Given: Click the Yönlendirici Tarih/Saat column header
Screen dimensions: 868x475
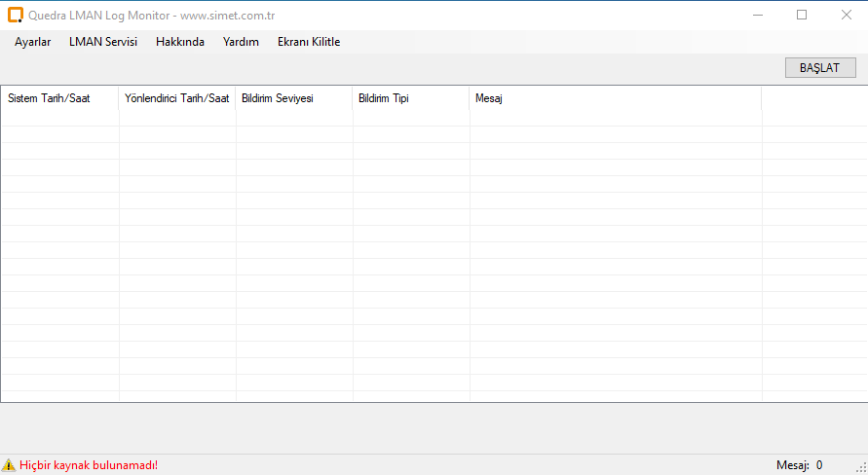Looking at the screenshot, I should (177, 98).
